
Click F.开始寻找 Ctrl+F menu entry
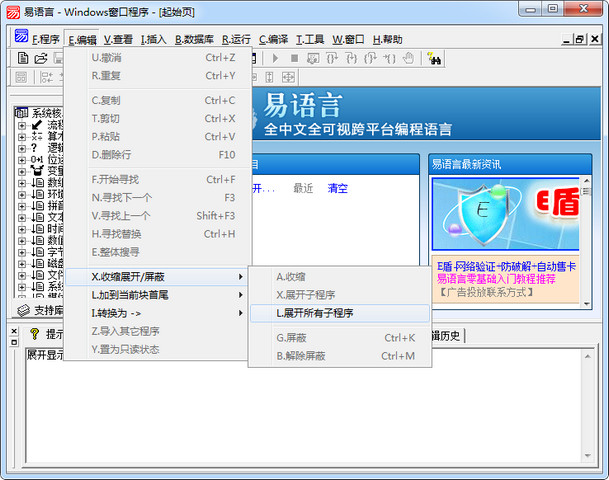157,179
